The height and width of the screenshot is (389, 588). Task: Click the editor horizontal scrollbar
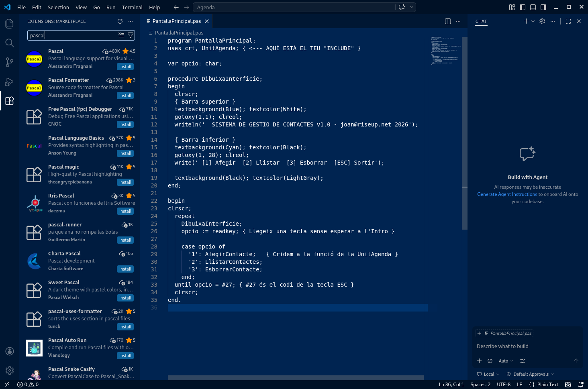pyautogui.click(x=296, y=378)
